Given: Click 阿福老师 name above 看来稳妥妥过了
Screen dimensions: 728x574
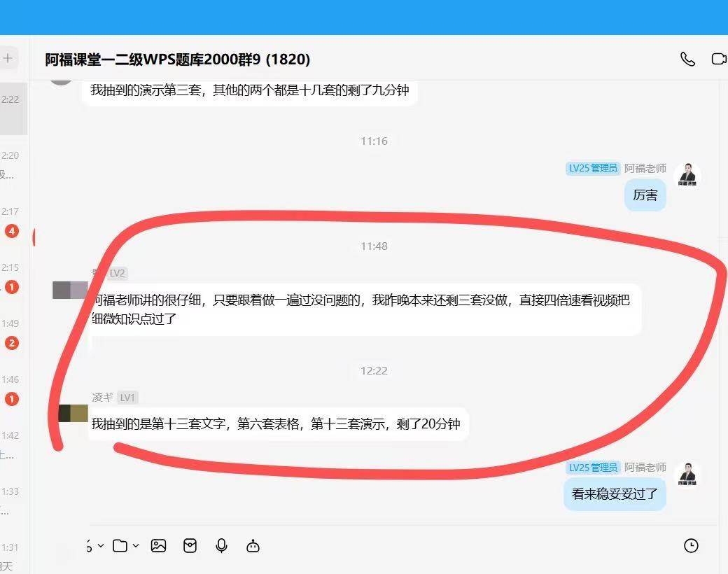Looking at the screenshot, I should coord(645,467).
